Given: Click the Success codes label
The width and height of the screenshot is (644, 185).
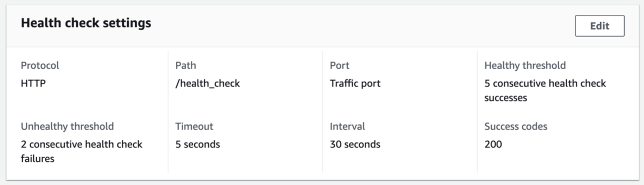Looking at the screenshot, I should 516,127.
